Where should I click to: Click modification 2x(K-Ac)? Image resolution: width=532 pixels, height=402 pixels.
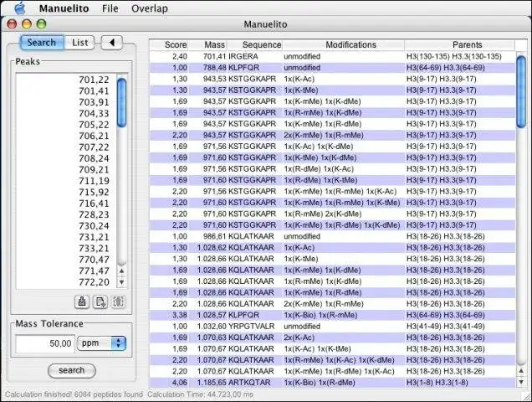[299, 338]
